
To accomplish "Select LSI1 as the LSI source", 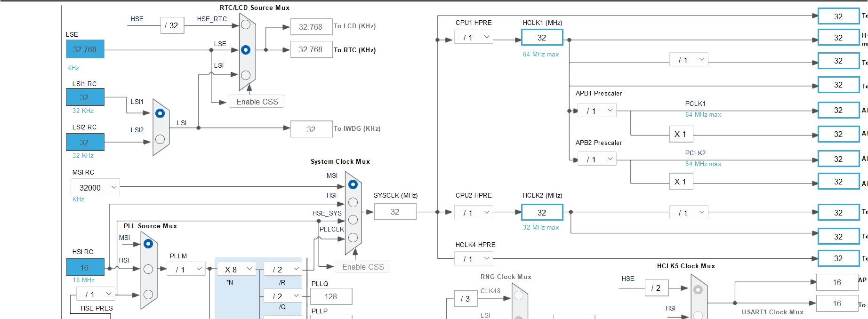I will click(160, 113).
